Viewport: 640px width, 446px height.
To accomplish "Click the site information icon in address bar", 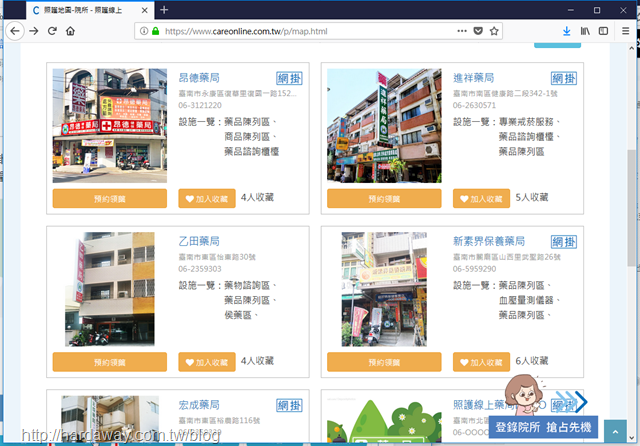I will [144, 31].
